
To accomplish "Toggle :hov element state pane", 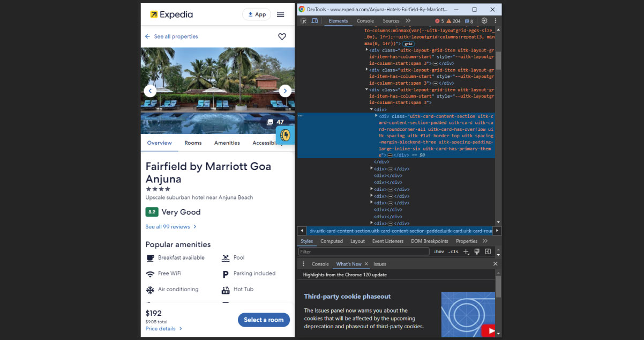I will (x=438, y=251).
